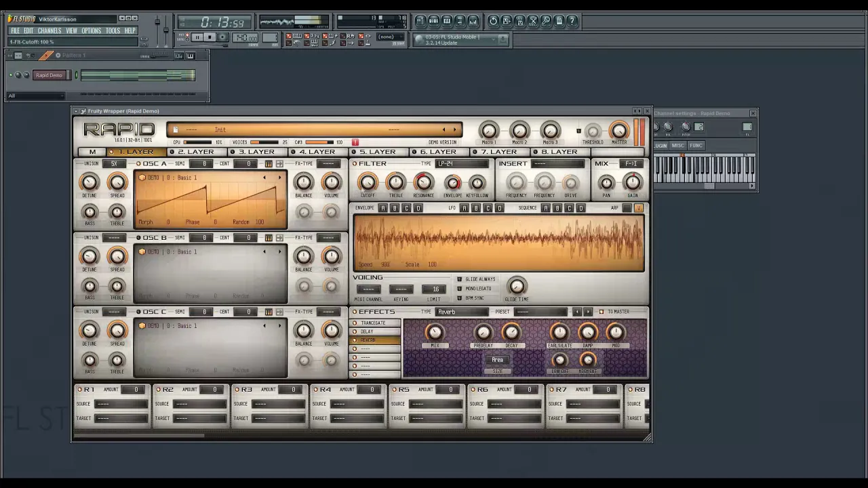Click OSC A previous waveform arrow
The image size is (868, 488).
[x=265, y=178]
